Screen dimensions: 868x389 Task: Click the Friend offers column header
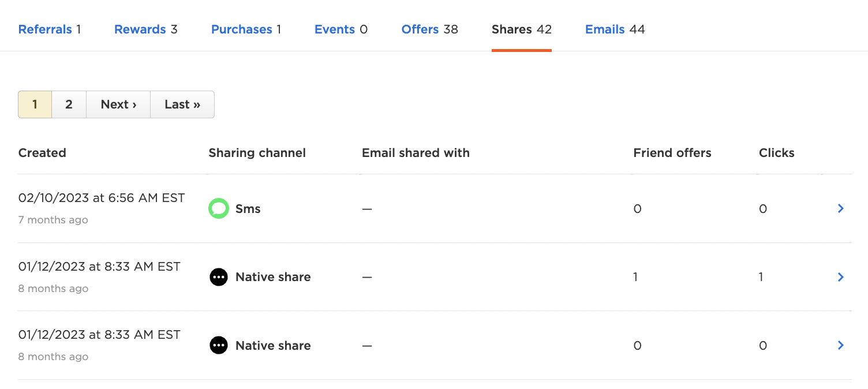672,152
